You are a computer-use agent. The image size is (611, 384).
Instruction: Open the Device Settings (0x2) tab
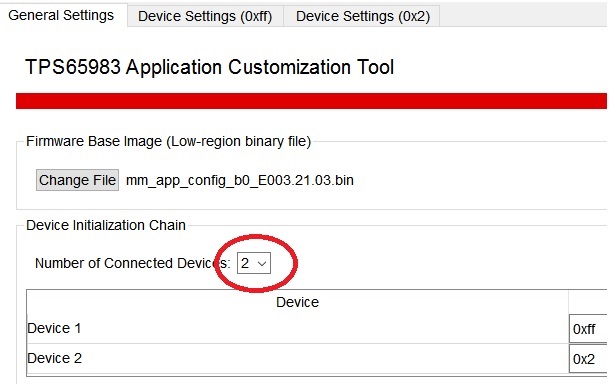pyautogui.click(x=363, y=16)
